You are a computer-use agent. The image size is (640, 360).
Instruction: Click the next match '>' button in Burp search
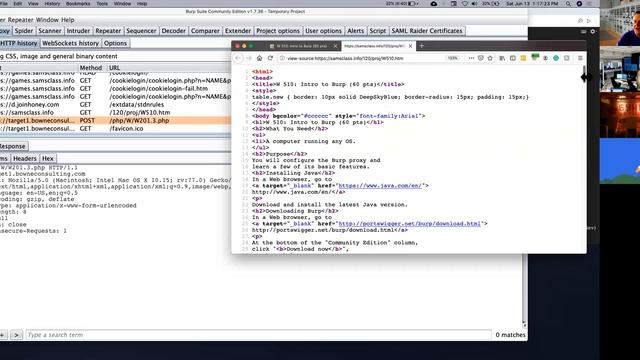(x=16, y=335)
